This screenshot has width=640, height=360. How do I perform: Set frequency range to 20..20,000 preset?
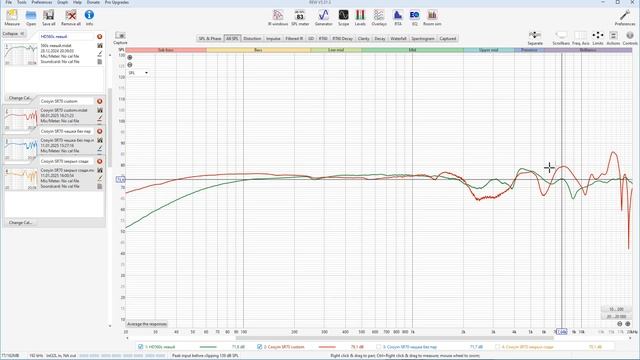616,316
